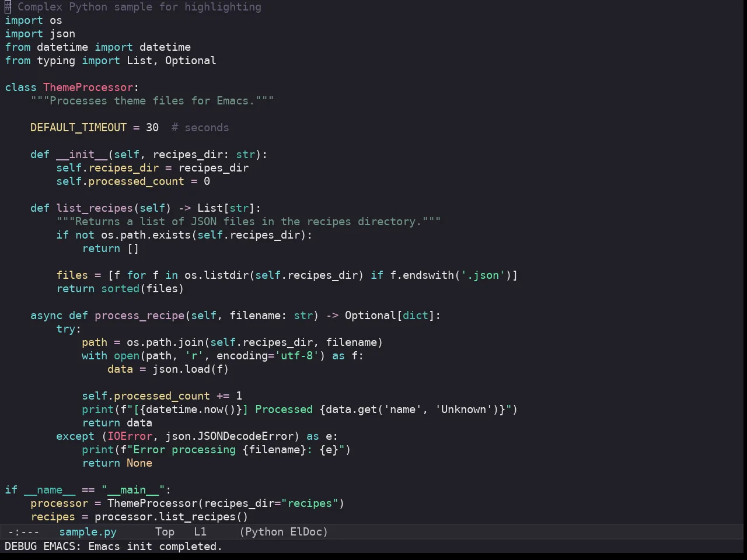Click the 'List, Optional' import text
Screen dimensions: 747x560
point(171,61)
